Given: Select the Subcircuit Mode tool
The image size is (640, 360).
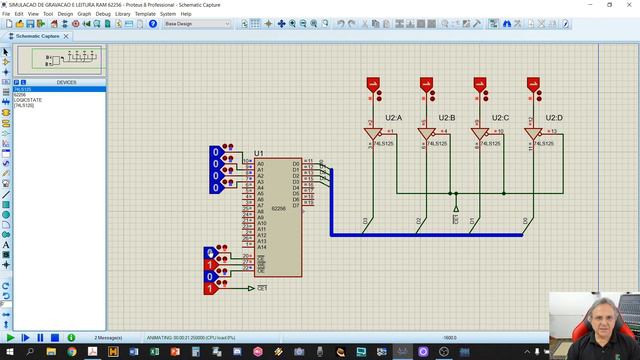Looking at the screenshot, I should click(x=6, y=112).
